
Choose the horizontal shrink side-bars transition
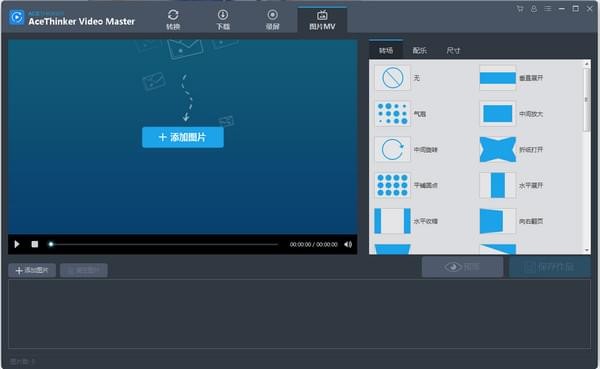[x=392, y=221]
